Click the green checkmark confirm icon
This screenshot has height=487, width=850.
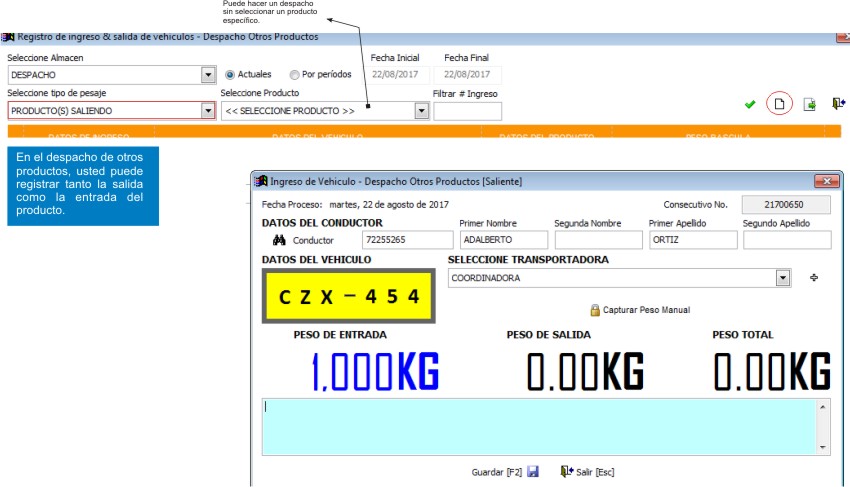750,104
